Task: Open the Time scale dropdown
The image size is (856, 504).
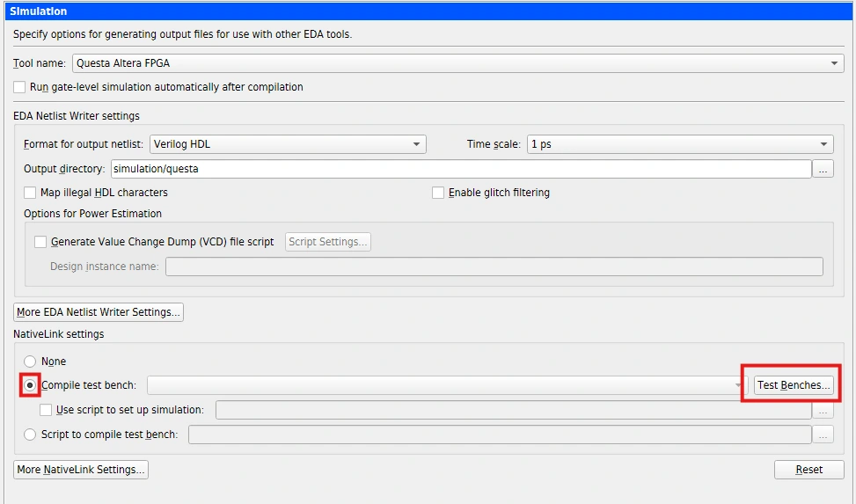Action: [679, 144]
